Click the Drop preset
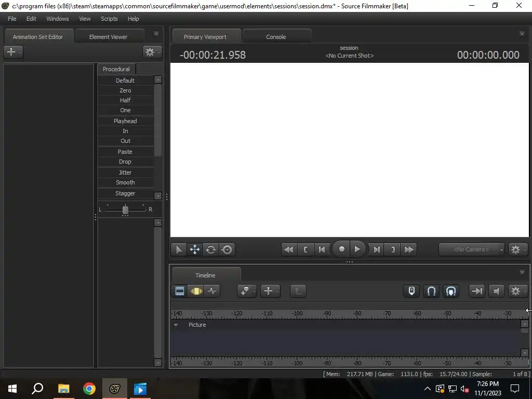This screenshot has width=532, height=399. [x=125, y=162]
